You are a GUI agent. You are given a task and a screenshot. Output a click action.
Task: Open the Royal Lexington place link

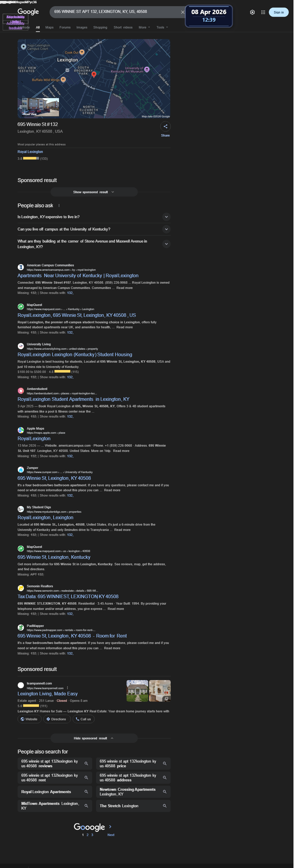pyautogui.click(x=30, y=152)
